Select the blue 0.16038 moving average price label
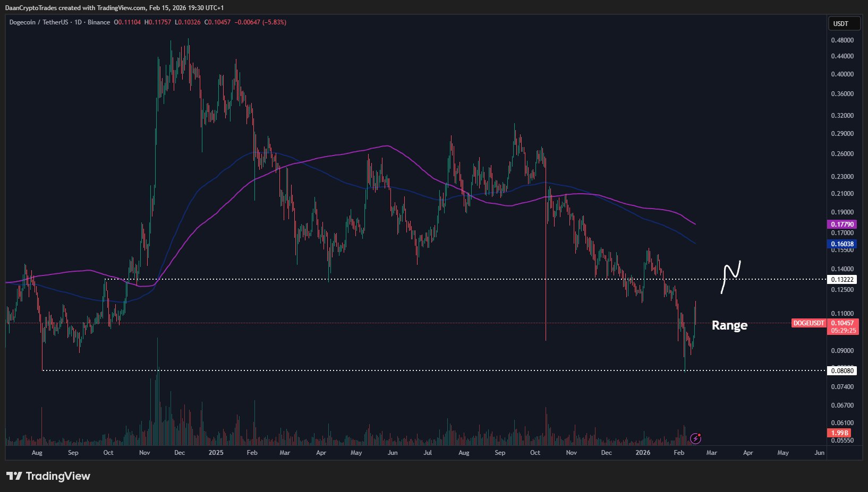Screen dimensions: 868x492 [842, 243]
